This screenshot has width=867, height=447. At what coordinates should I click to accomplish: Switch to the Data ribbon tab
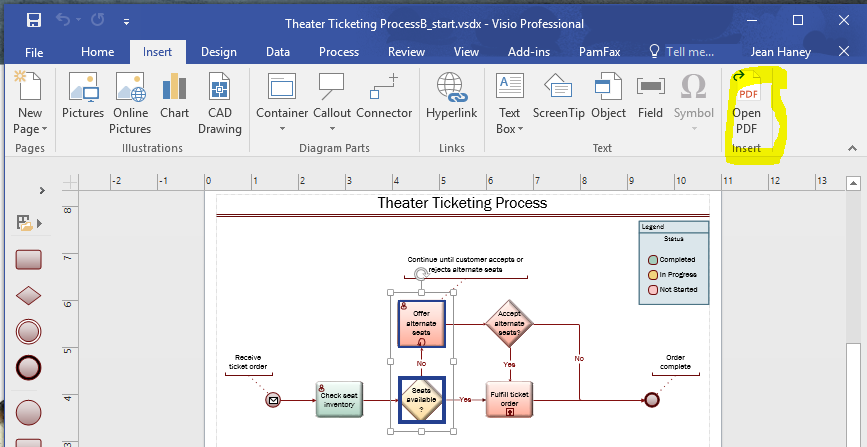tap(278, 52)
